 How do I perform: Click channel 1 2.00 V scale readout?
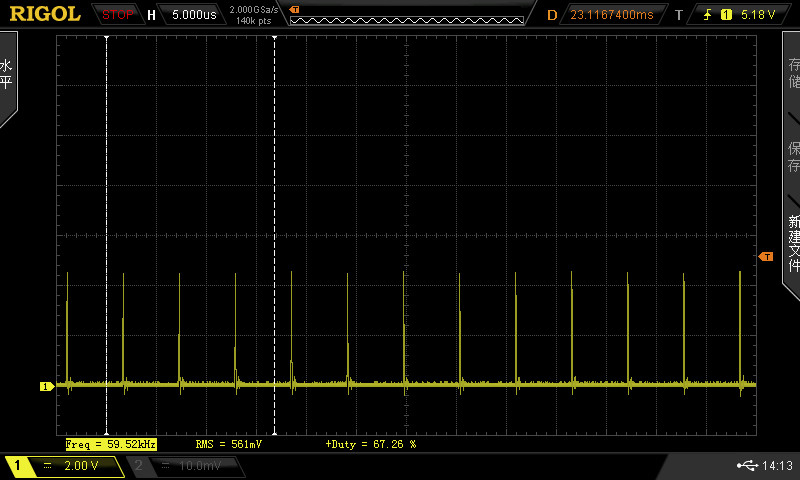click(x=81, y=465)
